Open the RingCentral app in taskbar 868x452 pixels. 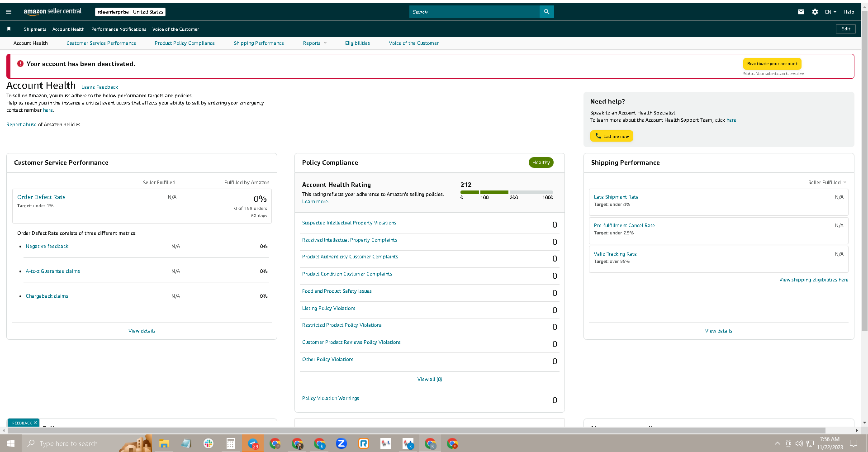364,443
